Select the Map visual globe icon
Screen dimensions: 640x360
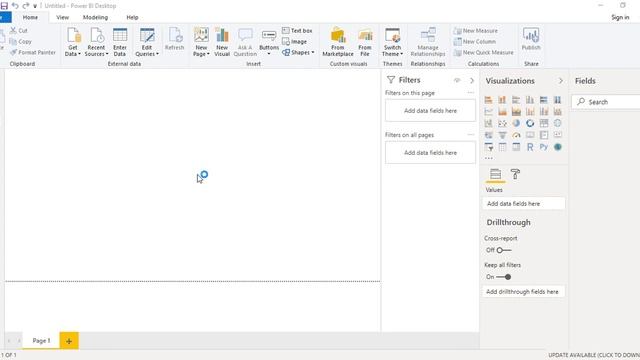point(558,123)
